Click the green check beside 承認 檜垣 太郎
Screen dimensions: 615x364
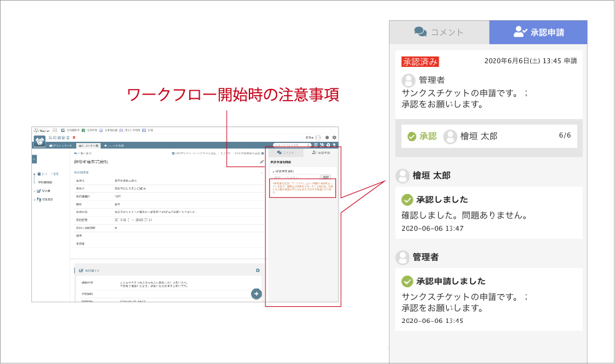pyautogui.click(x=412, y=136)
